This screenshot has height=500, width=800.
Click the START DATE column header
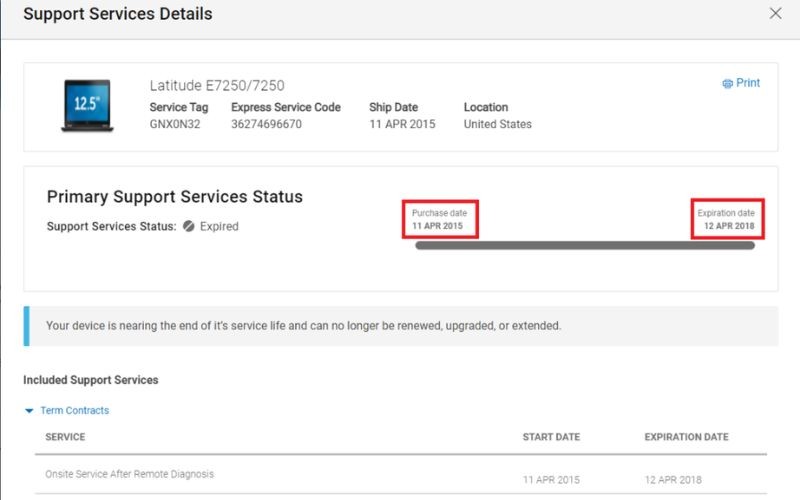click(551, 437)
